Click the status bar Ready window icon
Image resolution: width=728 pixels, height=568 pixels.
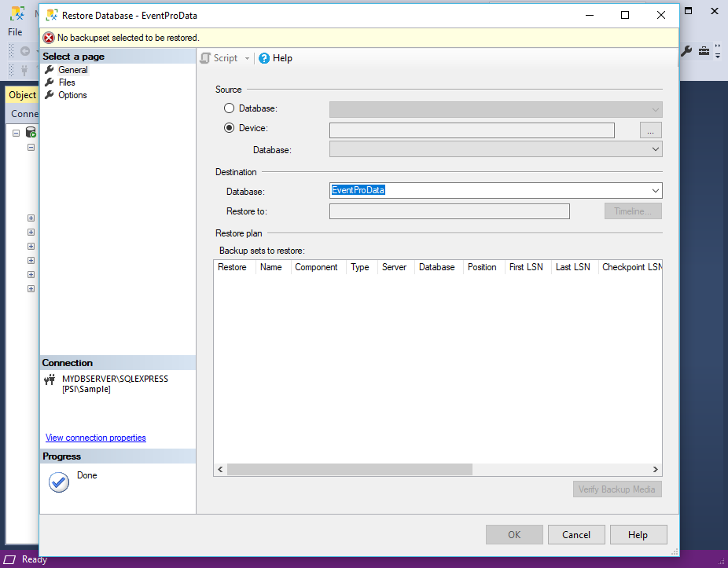coord(9,559)
